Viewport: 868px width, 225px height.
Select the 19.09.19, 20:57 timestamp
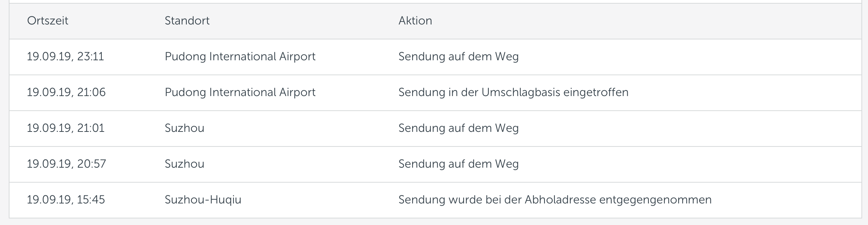(x=66, y=164)
